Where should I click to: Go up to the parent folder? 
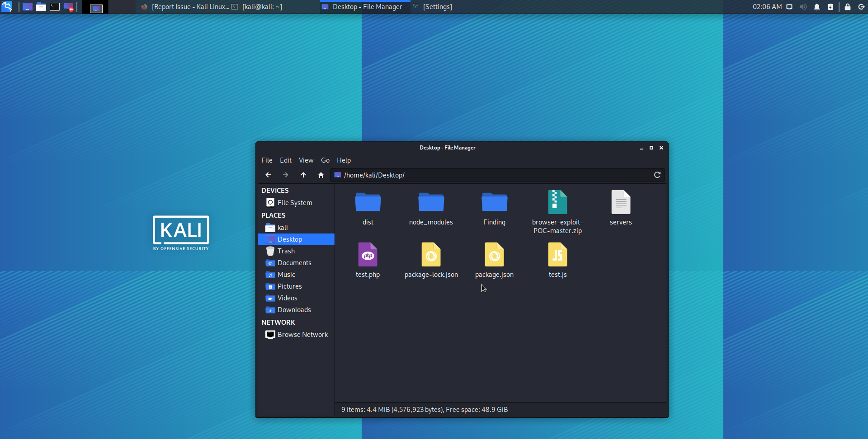click(x=303, y=175)
